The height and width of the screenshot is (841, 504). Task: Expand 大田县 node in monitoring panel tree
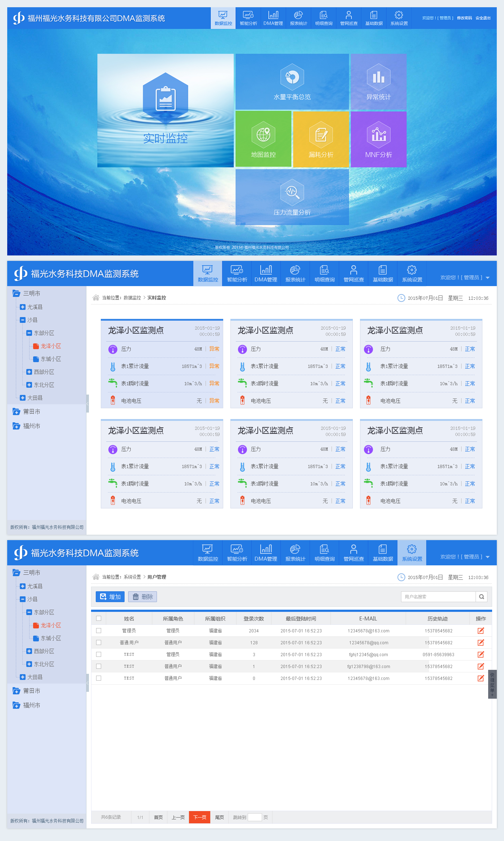[x=22, y=398]
